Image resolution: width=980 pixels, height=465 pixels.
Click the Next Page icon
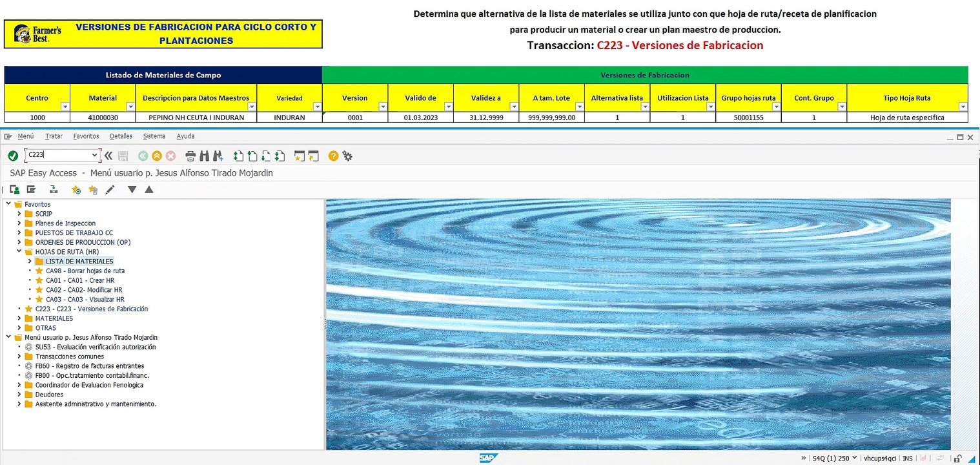coord(265,156)
